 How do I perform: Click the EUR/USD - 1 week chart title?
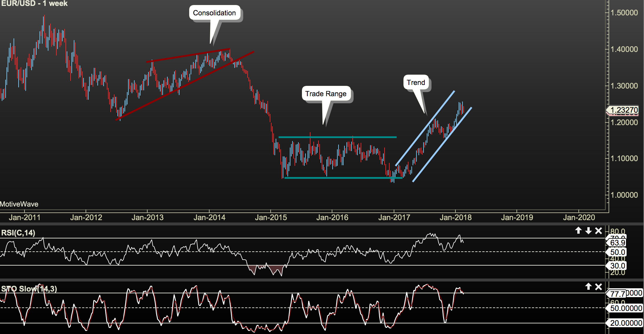(34, 4)
